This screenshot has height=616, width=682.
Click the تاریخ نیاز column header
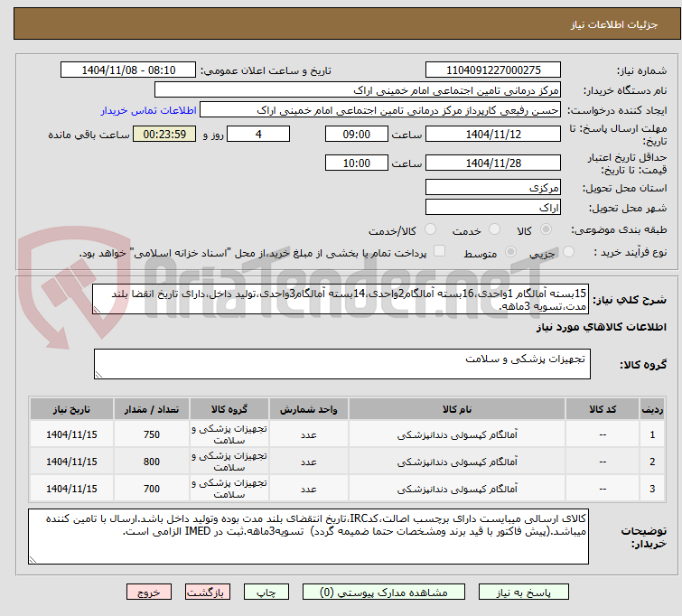(x=71, y=409)
